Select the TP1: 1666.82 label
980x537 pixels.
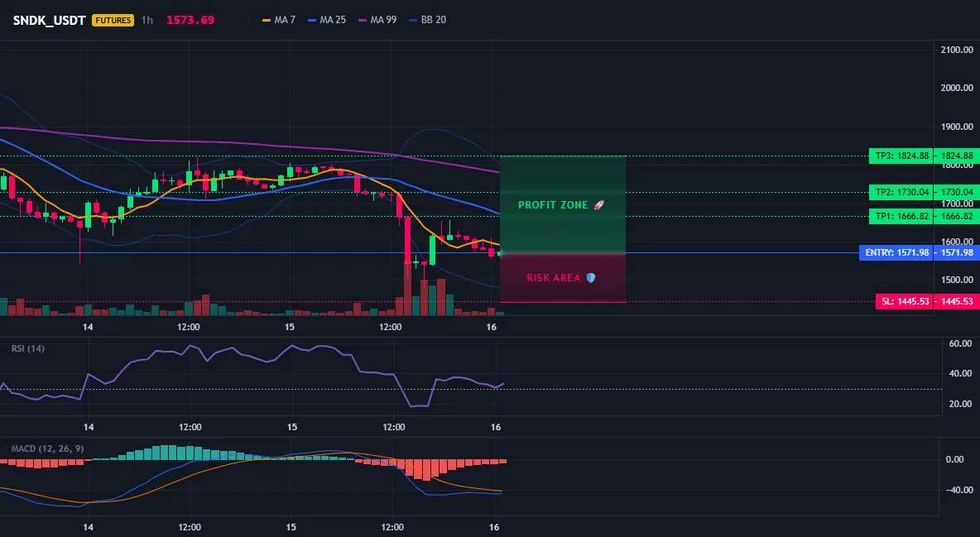902,216
